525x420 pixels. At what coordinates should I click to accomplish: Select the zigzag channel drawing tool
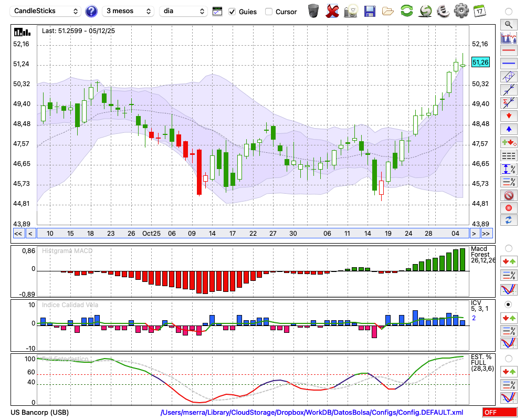coord(509,77)
